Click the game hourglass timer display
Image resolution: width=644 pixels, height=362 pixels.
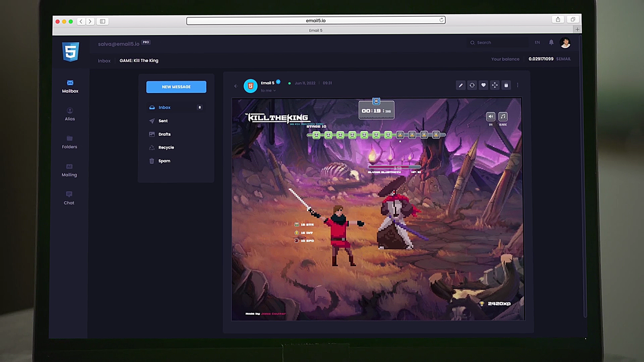point(377,110)
